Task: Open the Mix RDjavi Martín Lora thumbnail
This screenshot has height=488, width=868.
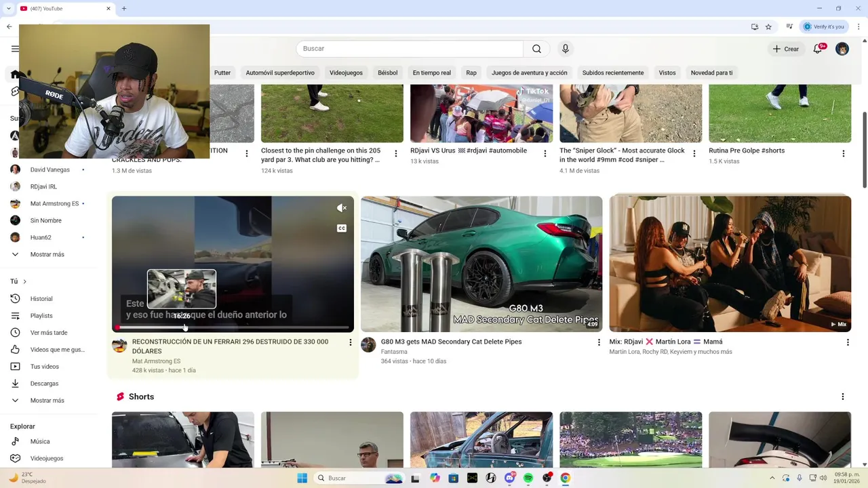Action: (x=730, y=264)
